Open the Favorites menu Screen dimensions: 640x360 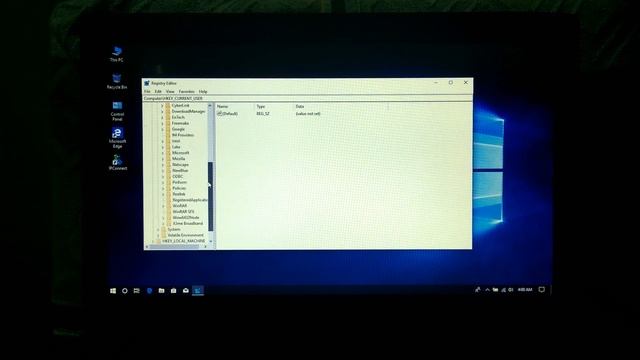click(187, 91)
